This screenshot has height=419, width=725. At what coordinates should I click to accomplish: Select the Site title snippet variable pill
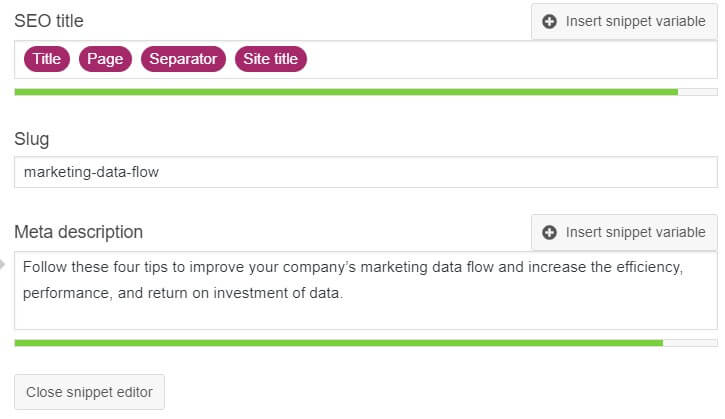270,59
